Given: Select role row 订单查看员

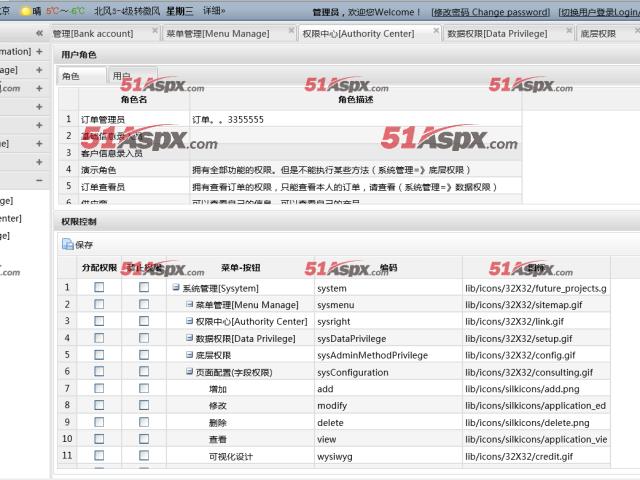Looking at the screenshot, I should point(290,187).
